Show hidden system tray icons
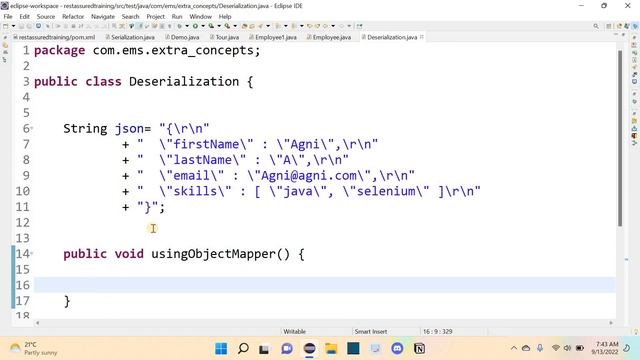 click(514, 348)
